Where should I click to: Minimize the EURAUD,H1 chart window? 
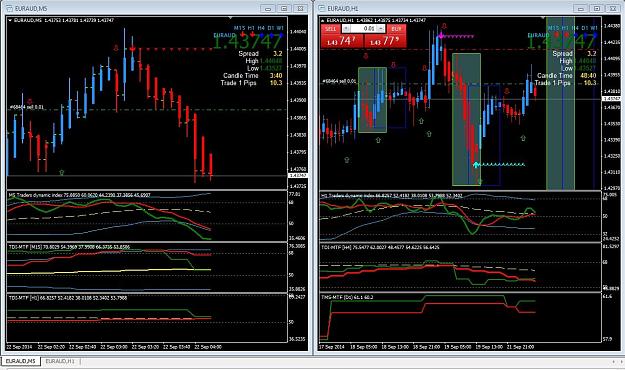click(x=580, y=8)
